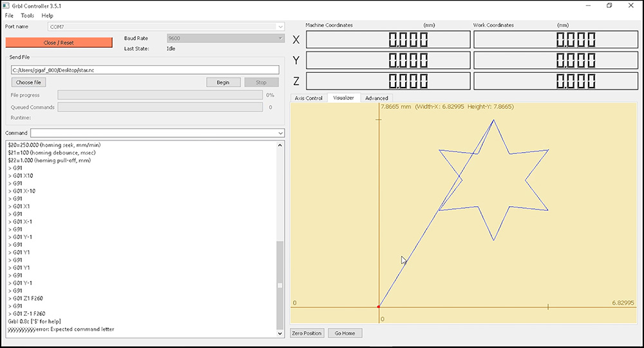Switch to the Advanced tab

click(x=377, y=98)
